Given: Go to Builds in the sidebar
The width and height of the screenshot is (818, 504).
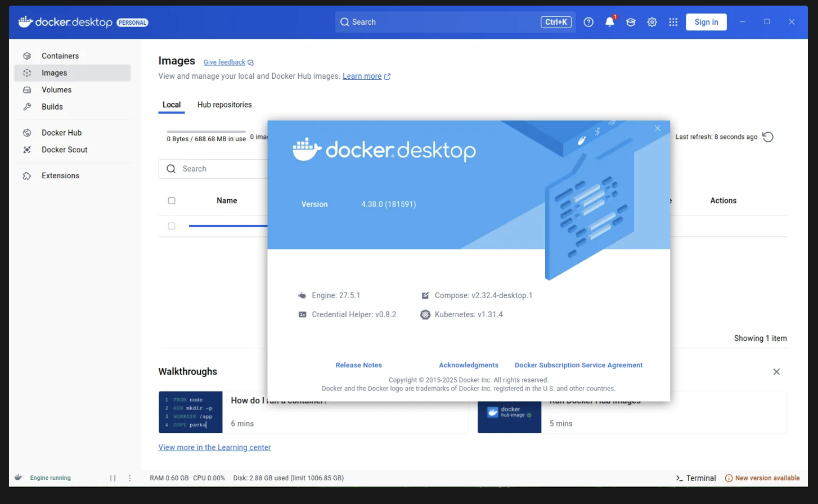Looking at the screenshot, I should [x=73, y=106].
